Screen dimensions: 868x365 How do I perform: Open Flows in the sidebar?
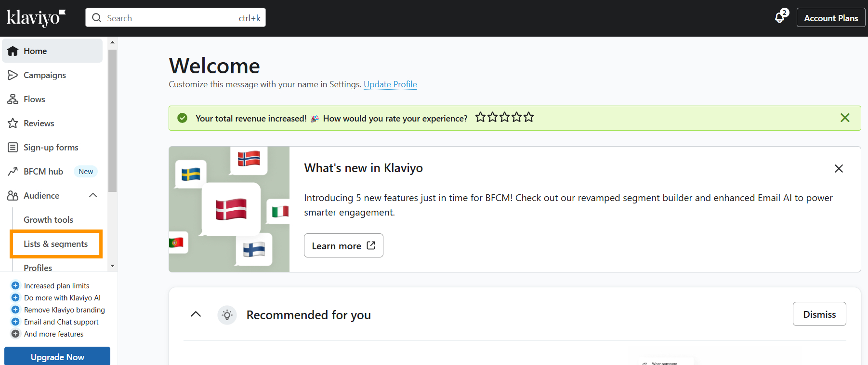click(x=34, y=99)
